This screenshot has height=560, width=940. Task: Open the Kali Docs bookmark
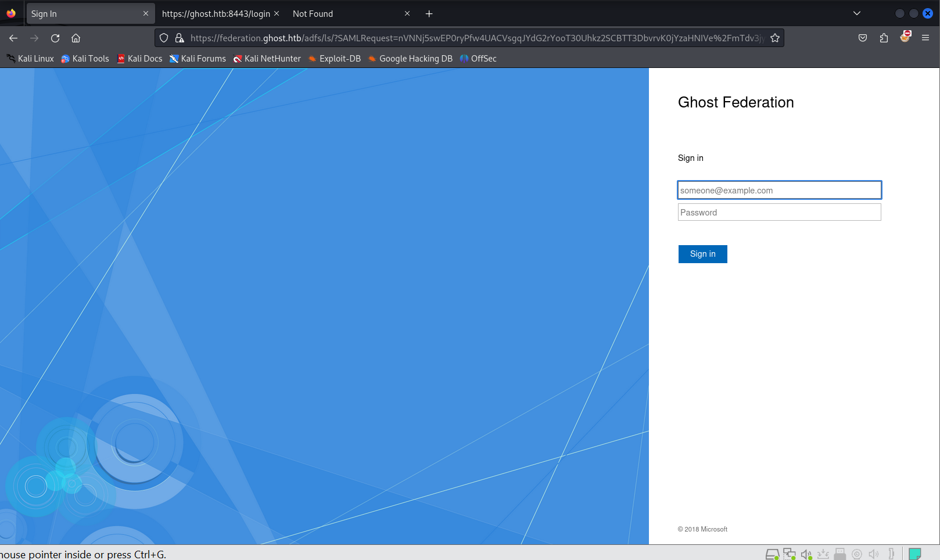[x=139, y=59]
